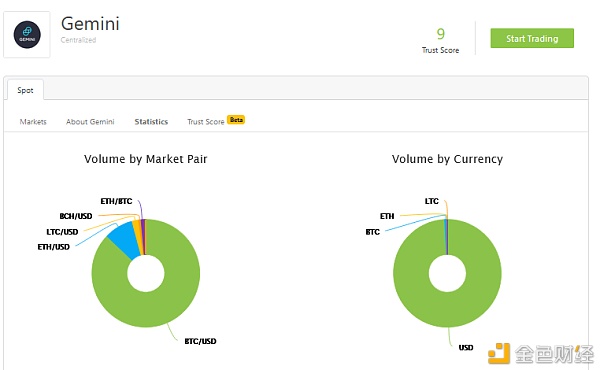Click the Start Trading button

(x=532, y=38)
